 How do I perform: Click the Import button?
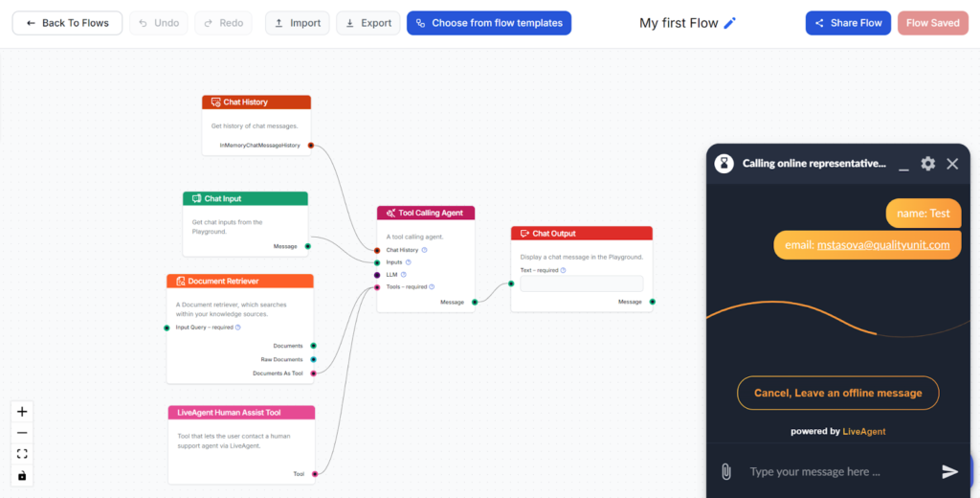pyautogui.click(x=297, y=23)
